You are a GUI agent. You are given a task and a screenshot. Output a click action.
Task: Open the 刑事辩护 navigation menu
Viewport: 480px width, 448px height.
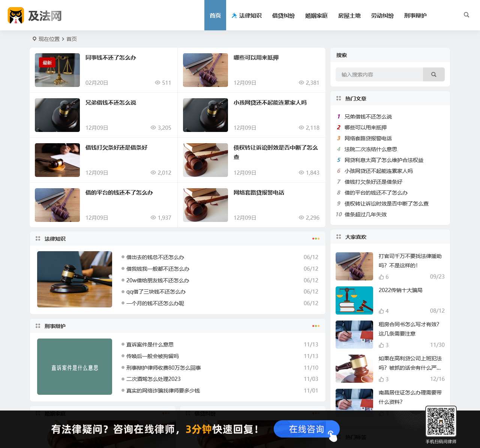point(415,15)
